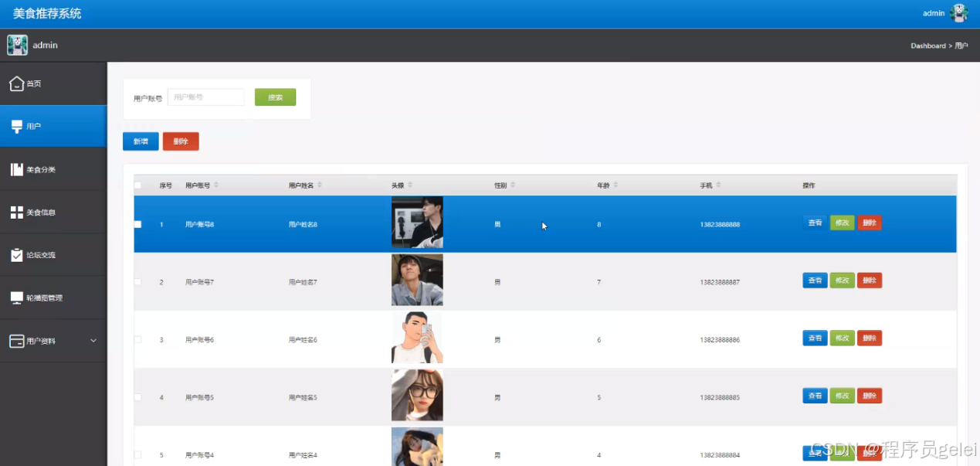Sort the table by 性别 column
The width and height of the screenshot is (980, 466).
click(513, 185)
